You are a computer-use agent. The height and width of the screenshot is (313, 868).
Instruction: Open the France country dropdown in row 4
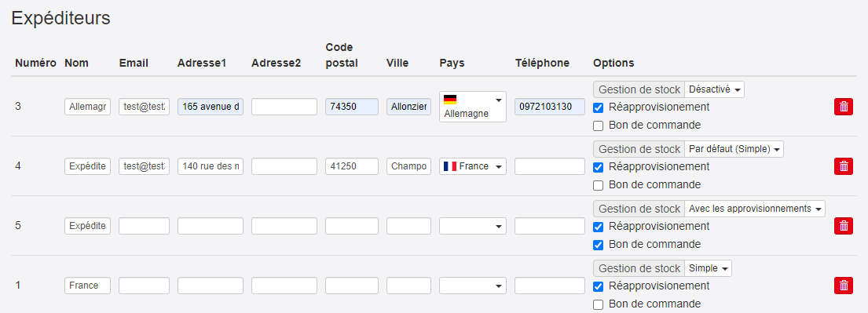click(x=472, y=166)
